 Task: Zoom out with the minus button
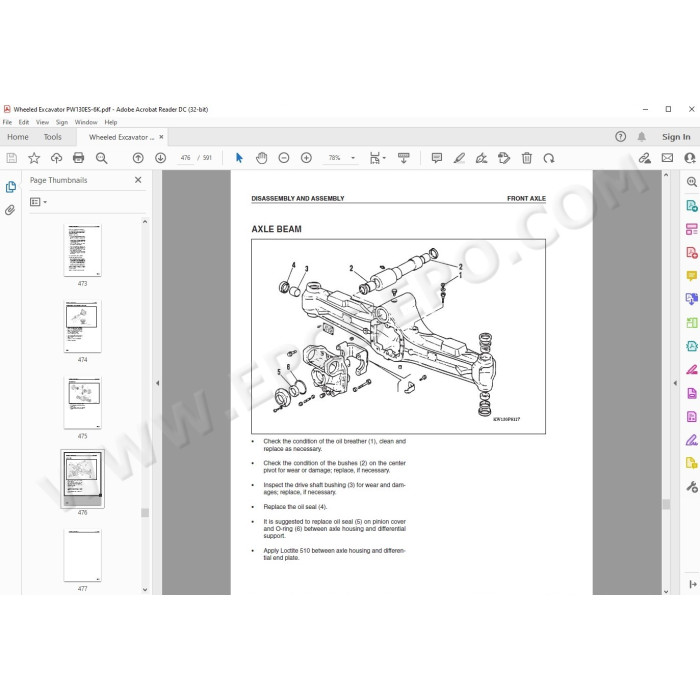coord(284,158)
